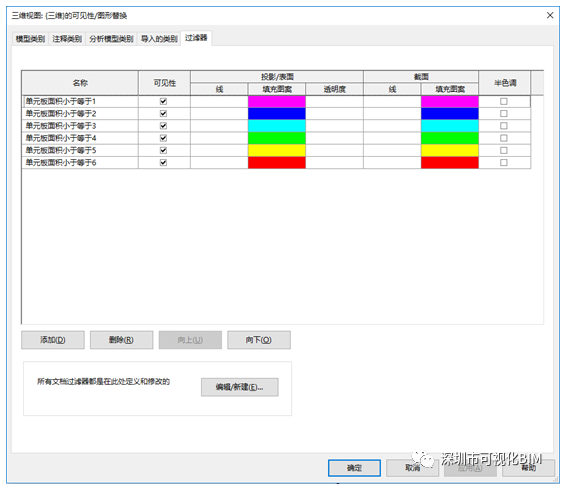
Task: Enable 半色调 for 单元板面积小于等于4
Action: [x=504, y=138]
